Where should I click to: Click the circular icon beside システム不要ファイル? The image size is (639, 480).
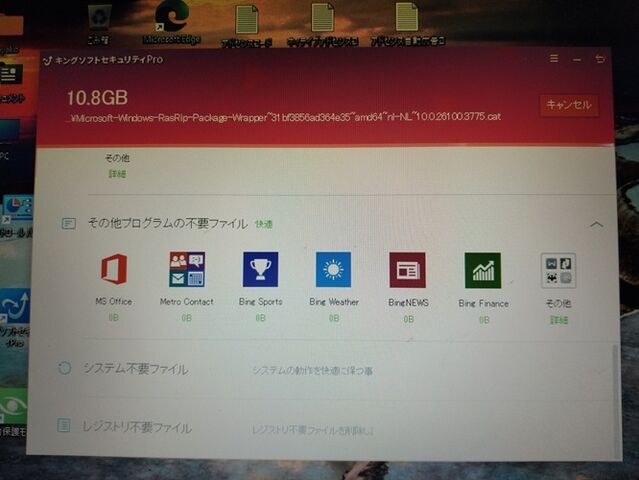click(x=64, y=368)
